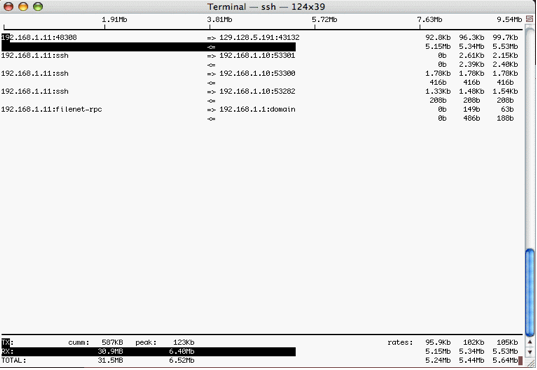
Task: Select source 192.168.1.11:filenet-rpc
Action: pos(52,109)
